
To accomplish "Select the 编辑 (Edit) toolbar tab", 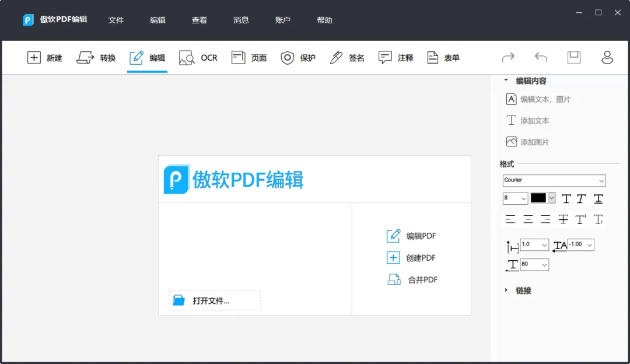I will (147, 58).
